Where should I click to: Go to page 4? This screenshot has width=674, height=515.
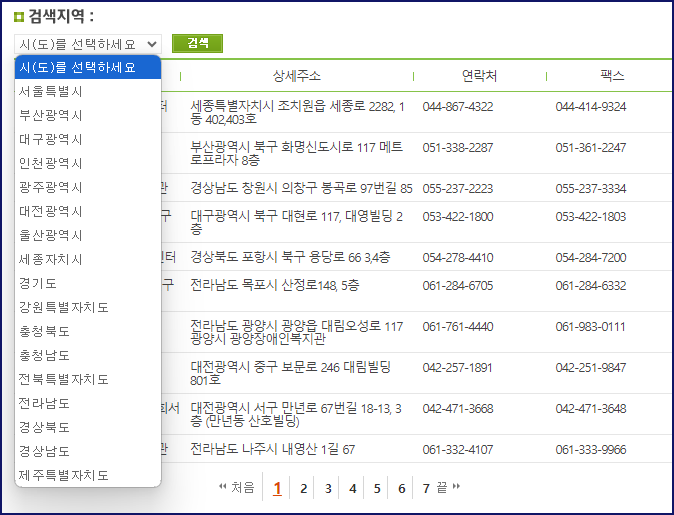tap(352, 488)
